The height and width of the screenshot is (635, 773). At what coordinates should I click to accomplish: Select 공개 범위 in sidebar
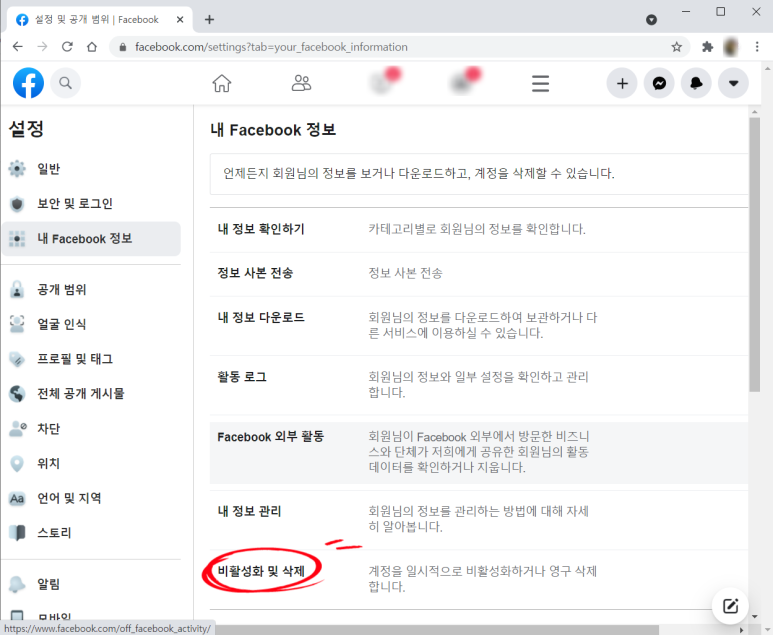91,289
